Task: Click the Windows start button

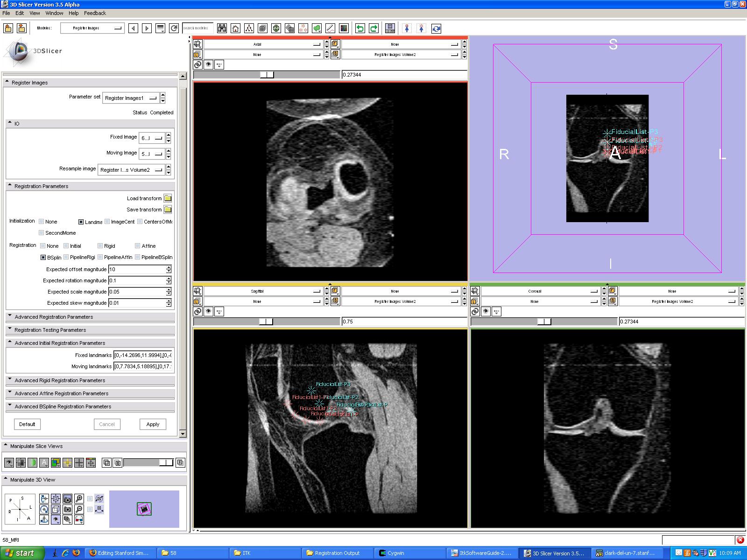Action: 22,553
